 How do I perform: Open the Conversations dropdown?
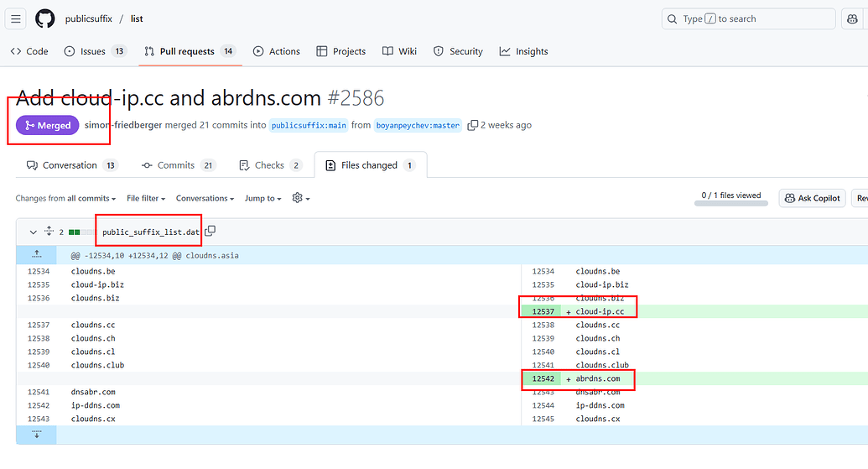tap(205, 198)
